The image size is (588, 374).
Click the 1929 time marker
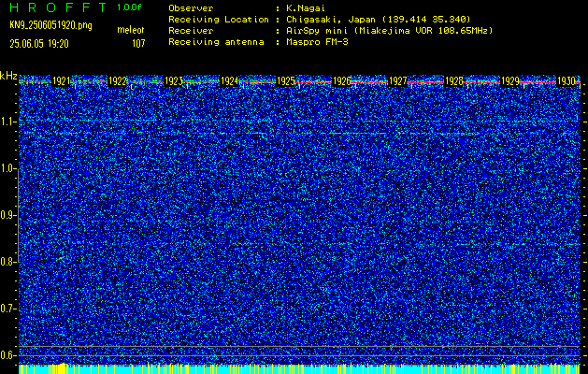(x=510, y=81)
